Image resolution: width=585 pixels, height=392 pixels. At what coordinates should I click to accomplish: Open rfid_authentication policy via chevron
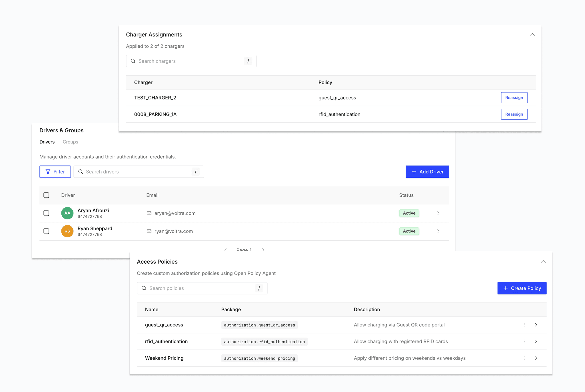[536, 342]
